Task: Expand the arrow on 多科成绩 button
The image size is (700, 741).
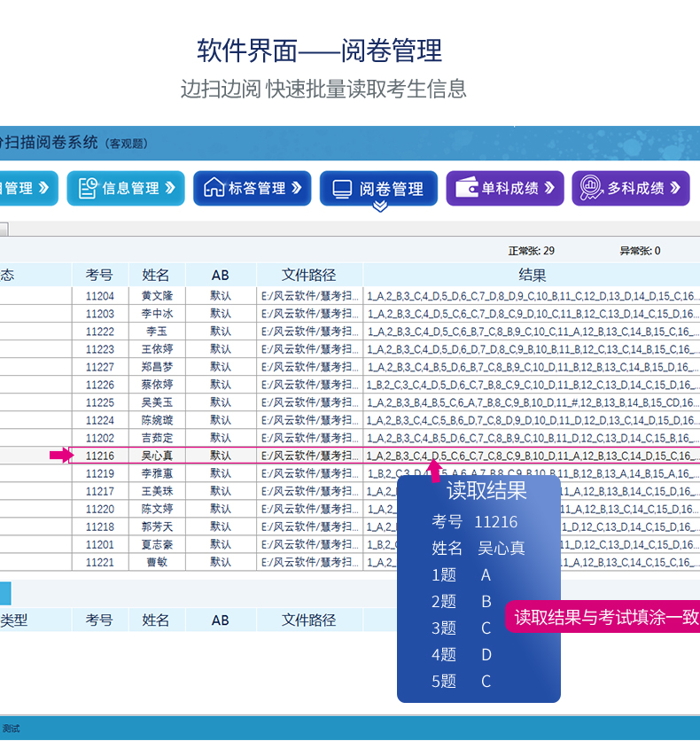Action: click(x=675, y=188)
